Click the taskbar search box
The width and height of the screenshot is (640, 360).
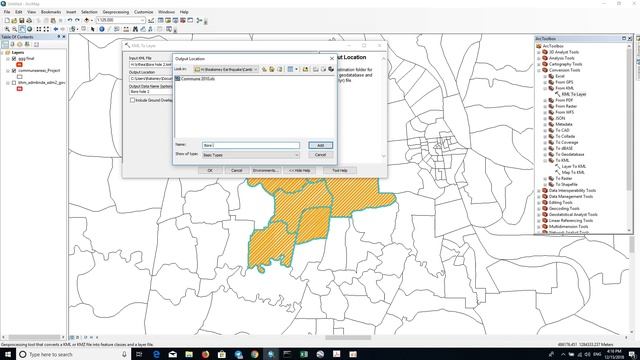(73, 354)
